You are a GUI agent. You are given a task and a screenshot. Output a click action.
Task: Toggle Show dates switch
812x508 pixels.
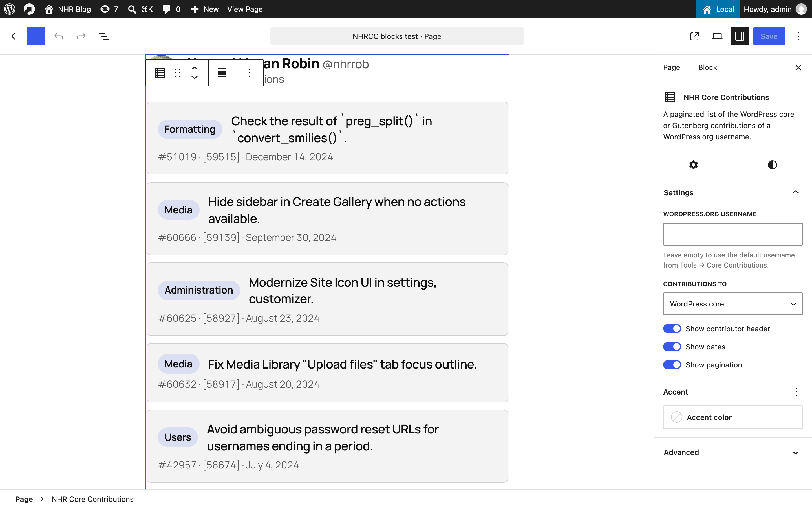coord(672,346)
